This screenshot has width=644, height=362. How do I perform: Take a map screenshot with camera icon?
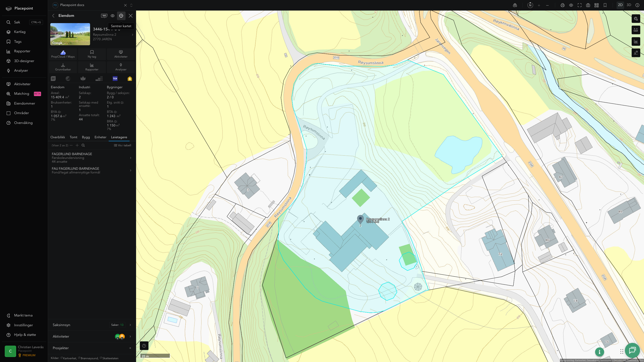[588, 5]
